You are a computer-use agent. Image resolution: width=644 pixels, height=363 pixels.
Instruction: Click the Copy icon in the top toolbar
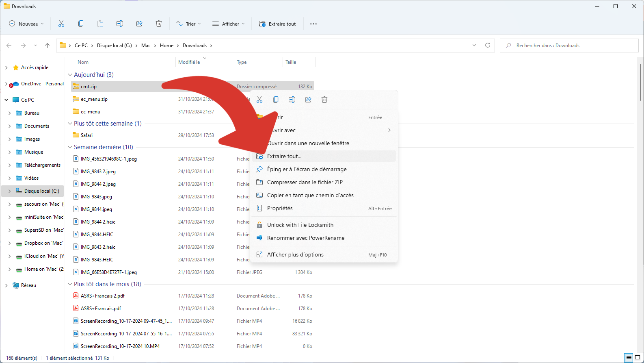point(81,24)
